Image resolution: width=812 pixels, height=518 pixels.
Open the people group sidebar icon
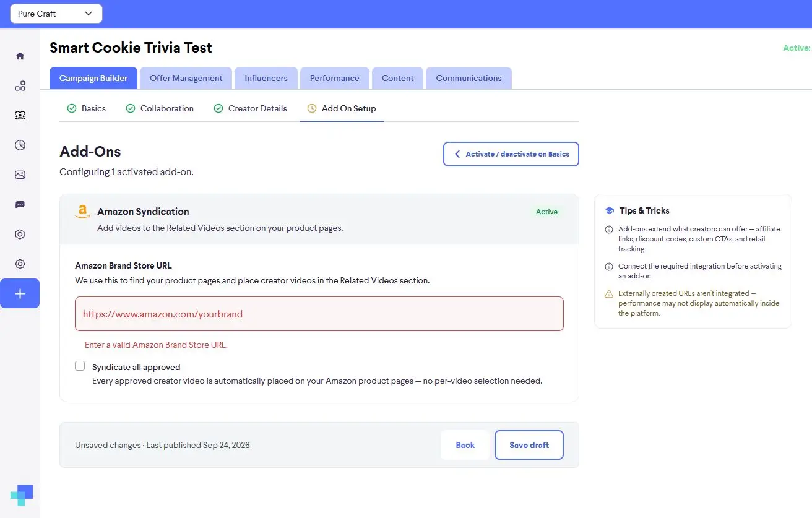point(20,115)
